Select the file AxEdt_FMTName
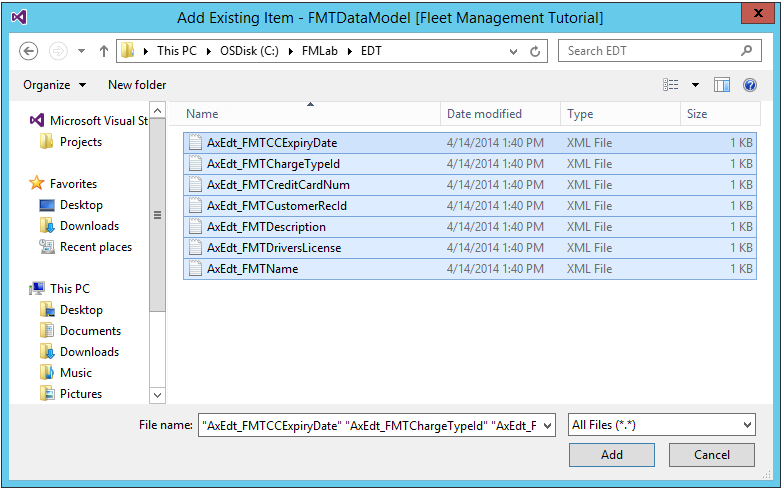783x489 pixels. pyautogui.click(x=470, y=269)
